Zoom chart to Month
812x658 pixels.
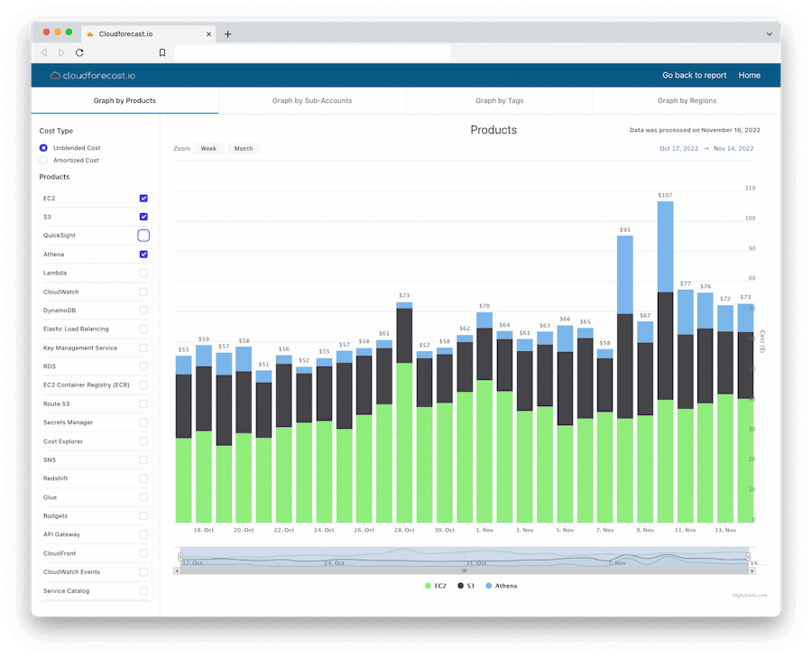point(244,149)
